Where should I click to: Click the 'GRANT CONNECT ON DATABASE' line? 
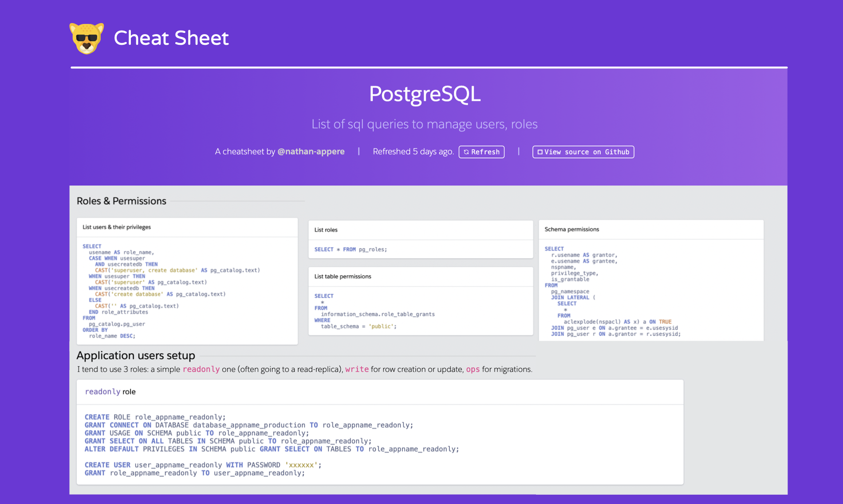point(249,425)
